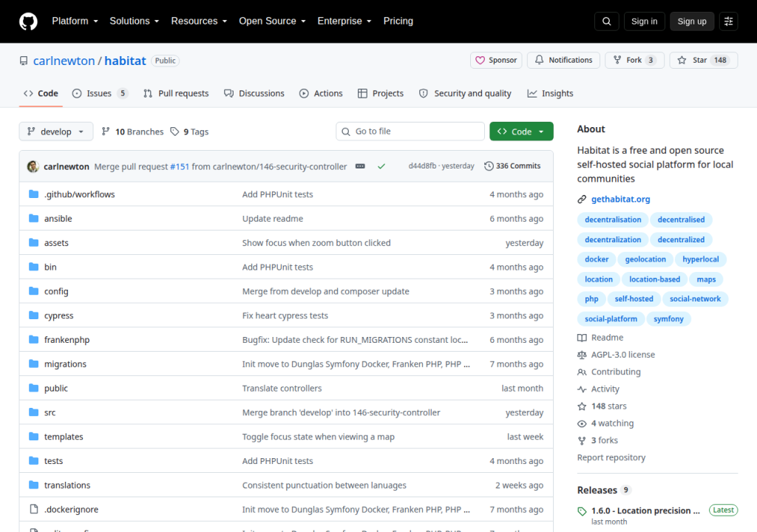This screenshot has height=532, width=757.
Task: Expand the Platform menu
Action: (x=75, y=21)
